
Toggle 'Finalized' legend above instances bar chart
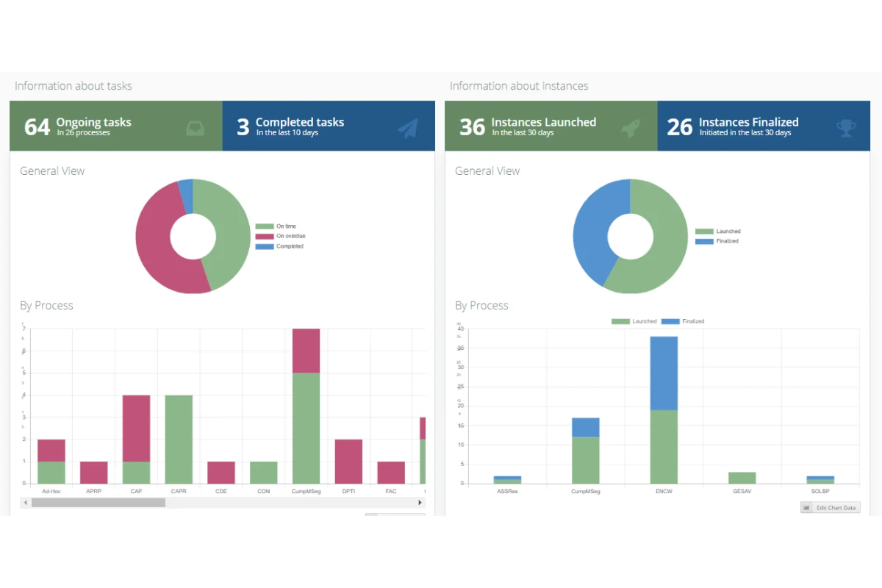tap(683, 321)
